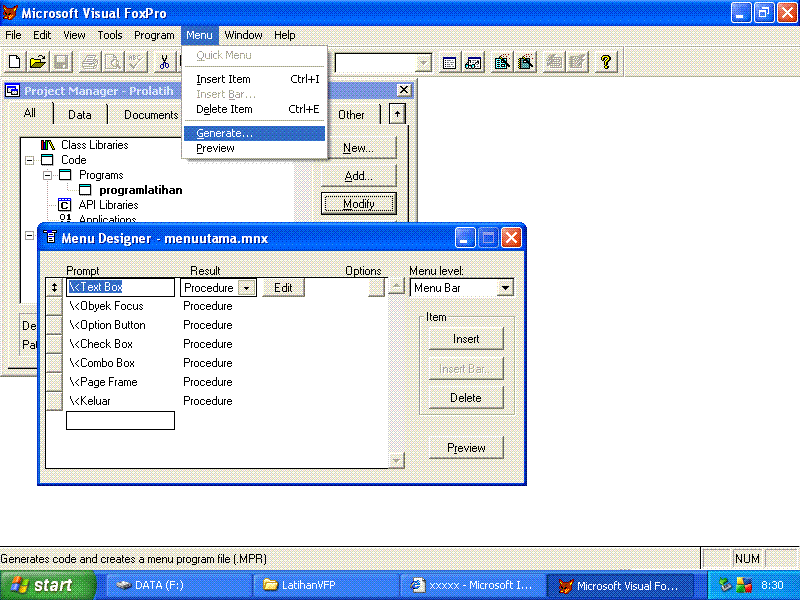Viewport: 800px width, 600px height.
Task: Switch to the Other tab in Project Manager
Action: pos(352,115)
